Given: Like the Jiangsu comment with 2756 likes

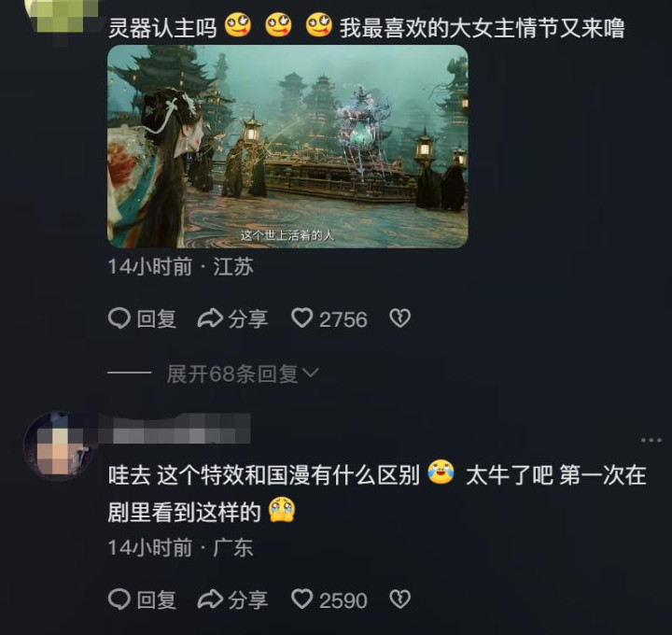Looking at the screenshot, I should [302, 318].
